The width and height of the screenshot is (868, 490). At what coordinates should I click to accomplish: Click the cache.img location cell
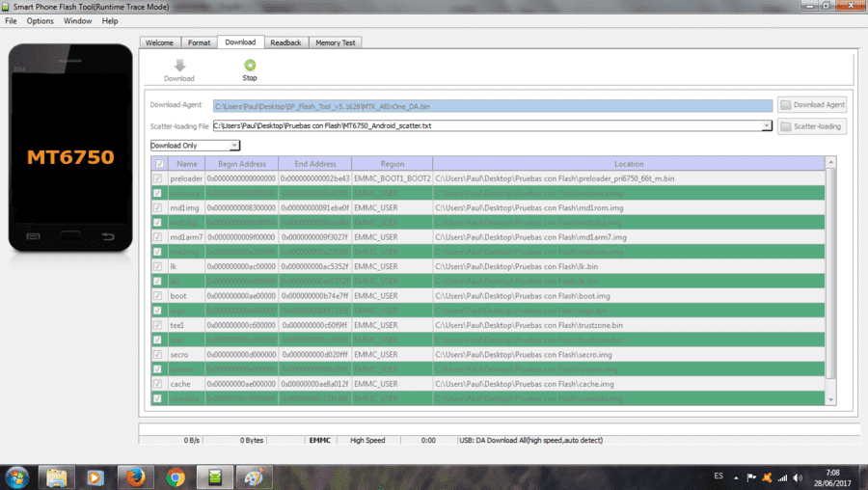click(629, 384)
